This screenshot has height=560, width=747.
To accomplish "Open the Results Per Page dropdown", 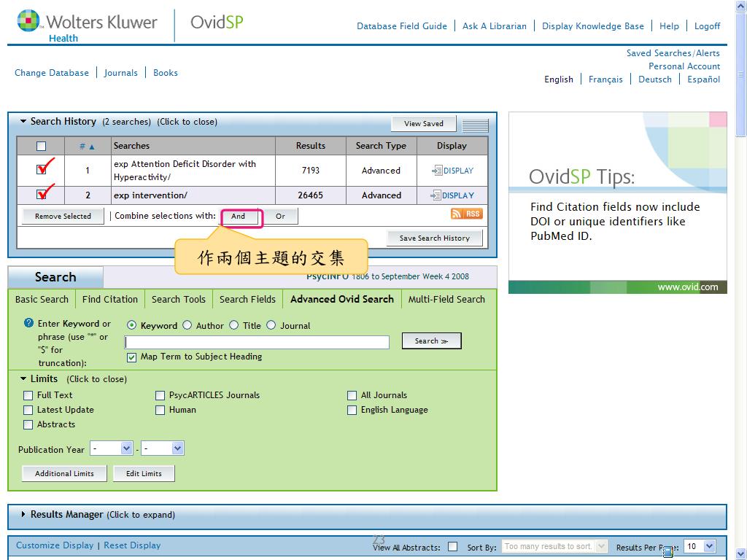I will [x=700, y=546].
